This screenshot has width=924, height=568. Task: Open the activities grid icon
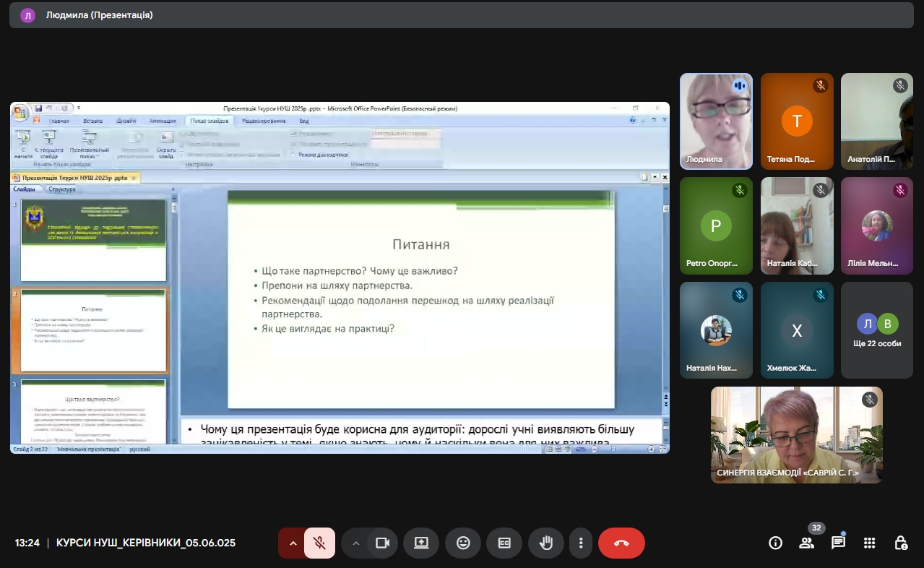coord(869,543)
